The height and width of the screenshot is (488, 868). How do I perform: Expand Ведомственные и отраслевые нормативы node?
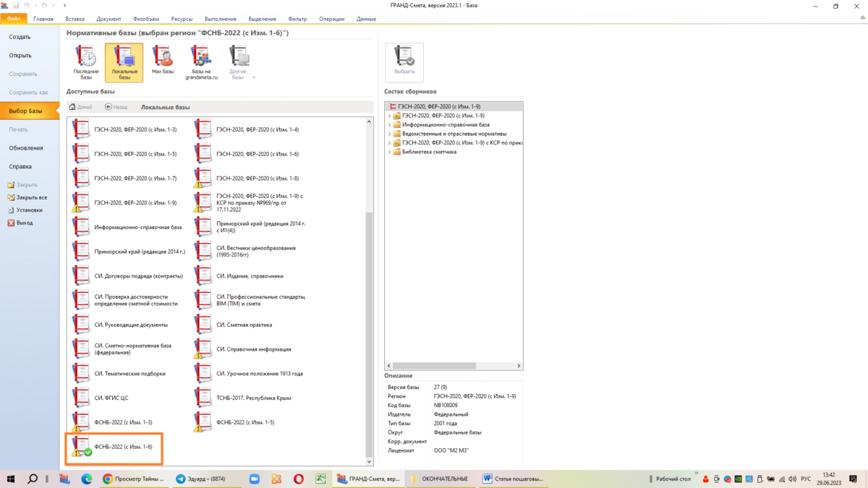389,134
